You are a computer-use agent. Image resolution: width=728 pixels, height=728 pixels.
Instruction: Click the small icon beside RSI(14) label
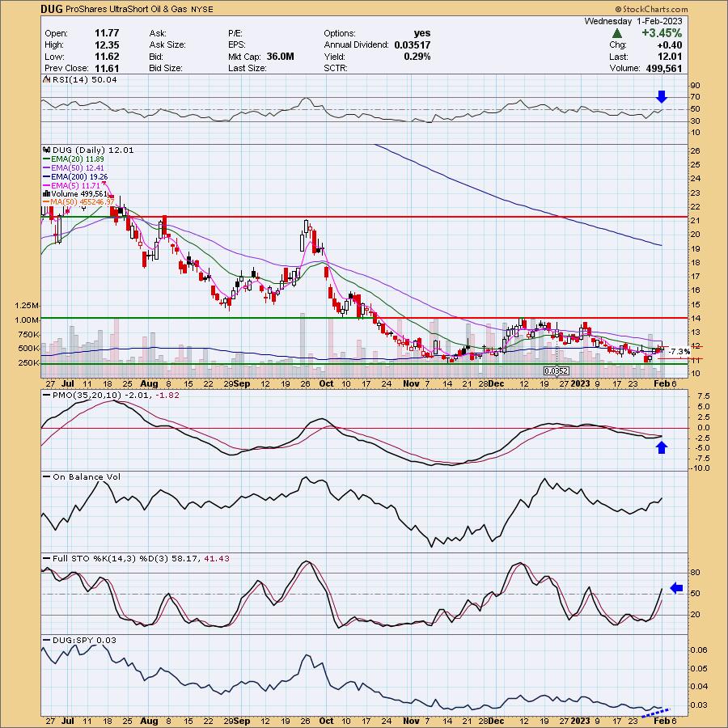46,79
